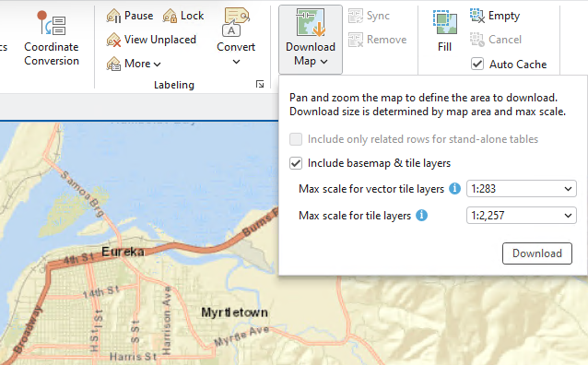
Task: Click the 14th St label on the map
Action: click(x=100, y=291)
